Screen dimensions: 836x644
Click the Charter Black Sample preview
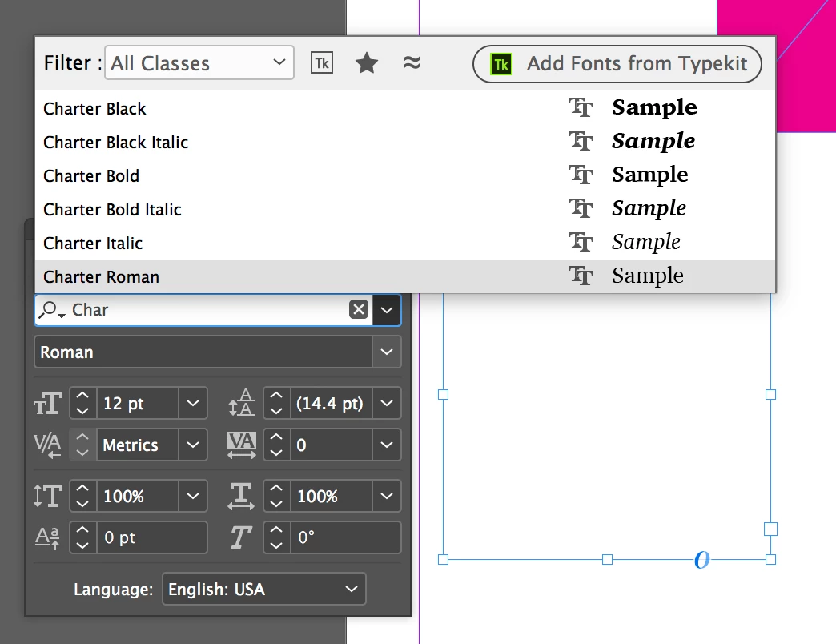pos(654,107)
